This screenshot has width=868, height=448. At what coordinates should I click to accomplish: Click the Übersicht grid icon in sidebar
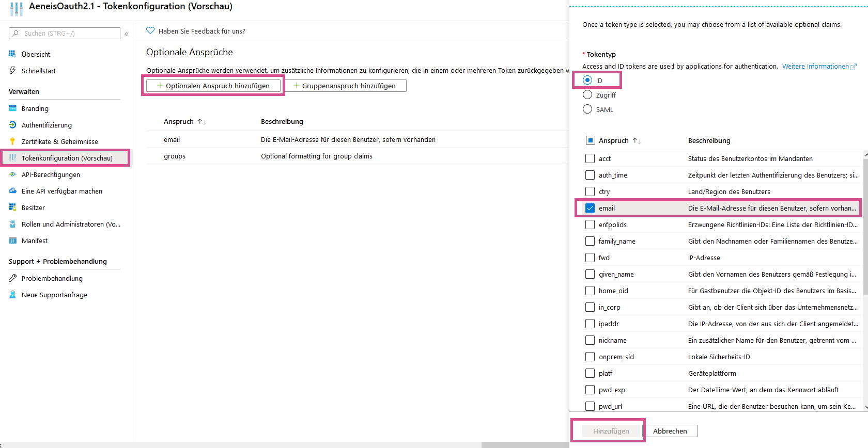tap(12, 54)
